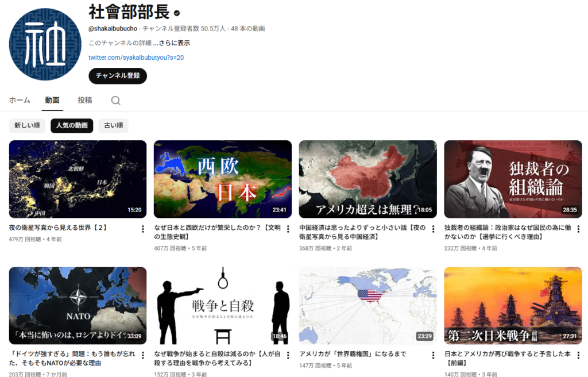Open three-dot menu for なぜ戦争が始まると video

pyautogui.click(x=288, y=356)
